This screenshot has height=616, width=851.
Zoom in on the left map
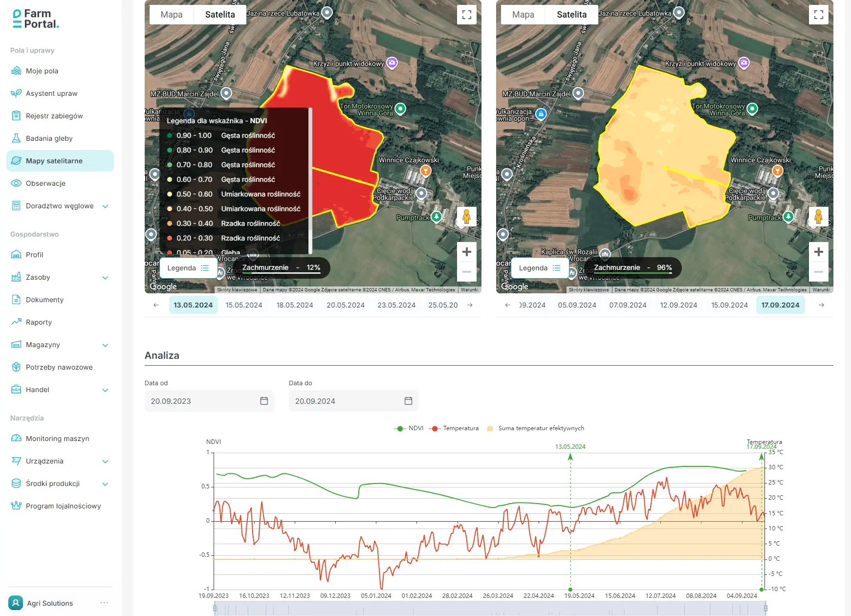tap(467, 252)
